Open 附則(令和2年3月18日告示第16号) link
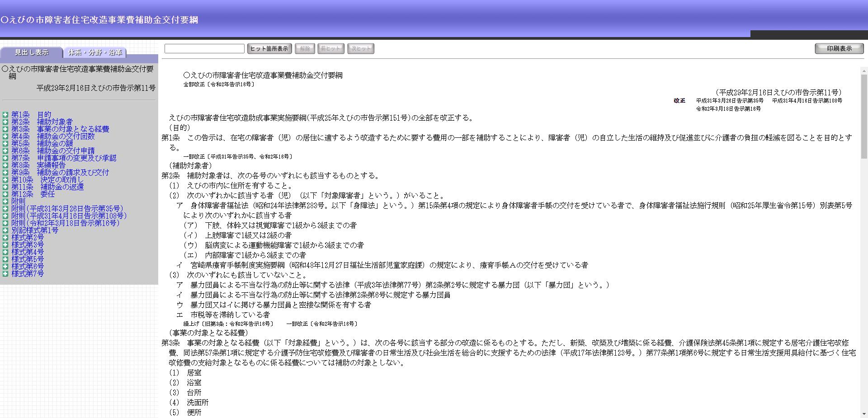Screen dimensions: 868x418 [x=66, y=223]
